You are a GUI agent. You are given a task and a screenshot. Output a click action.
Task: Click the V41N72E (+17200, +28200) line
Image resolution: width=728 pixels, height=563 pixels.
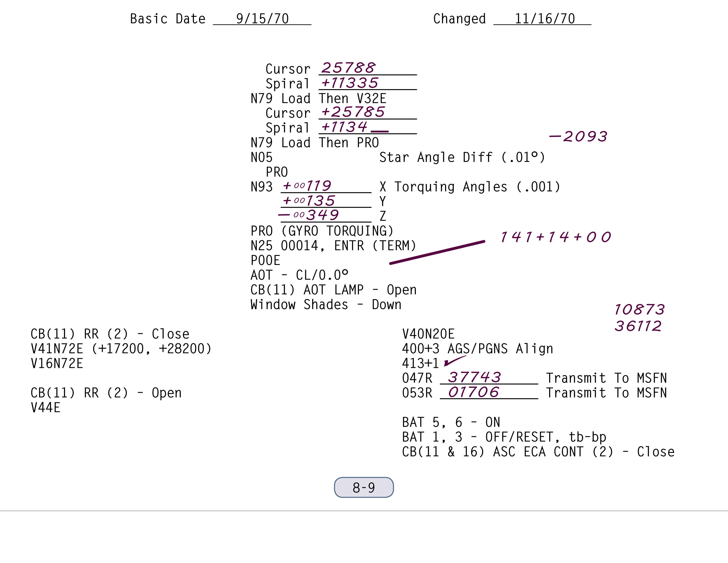pyautogui.click(x=121, y=349)
